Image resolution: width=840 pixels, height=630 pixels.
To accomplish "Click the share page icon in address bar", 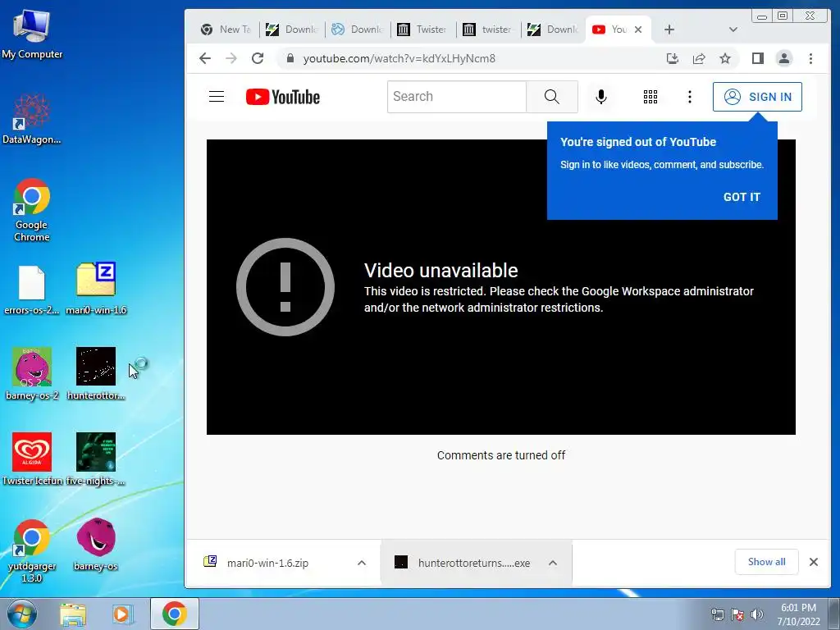I will point(699,58).
